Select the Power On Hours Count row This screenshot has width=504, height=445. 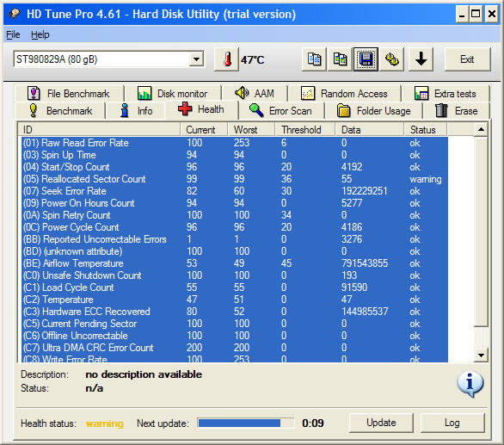(235, 203)
